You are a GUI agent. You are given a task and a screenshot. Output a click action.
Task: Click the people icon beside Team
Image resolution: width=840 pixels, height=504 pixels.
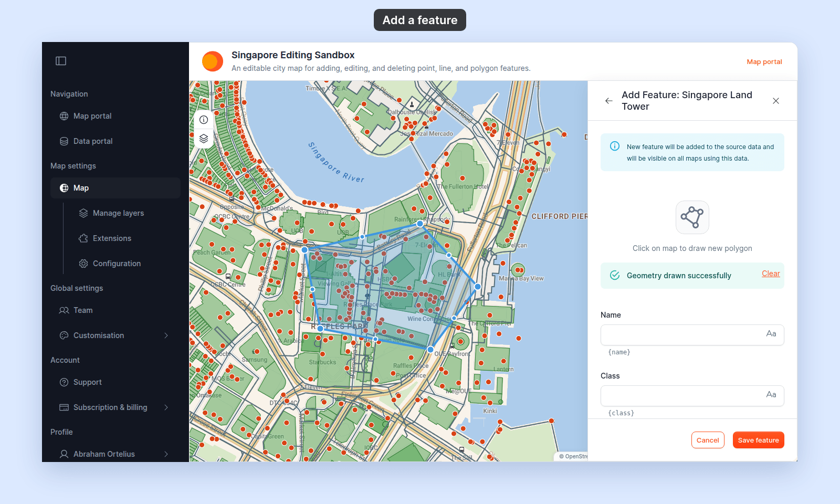tap(64, 310)
